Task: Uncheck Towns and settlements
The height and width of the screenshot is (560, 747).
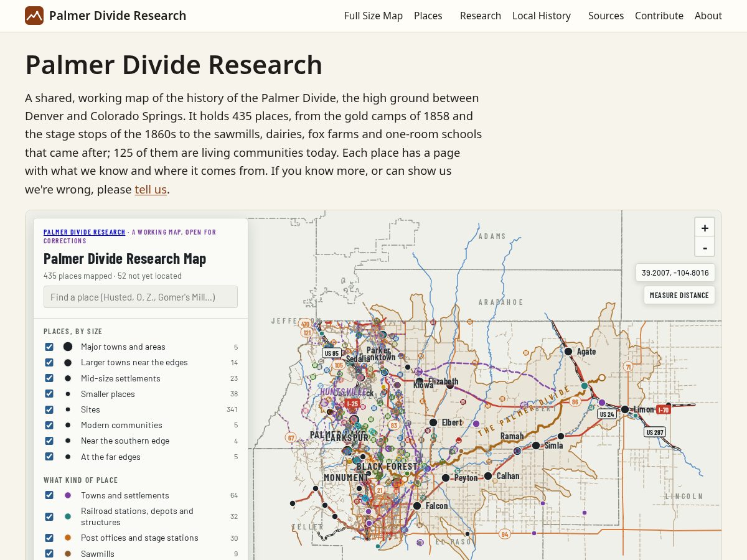Action: 49,495
